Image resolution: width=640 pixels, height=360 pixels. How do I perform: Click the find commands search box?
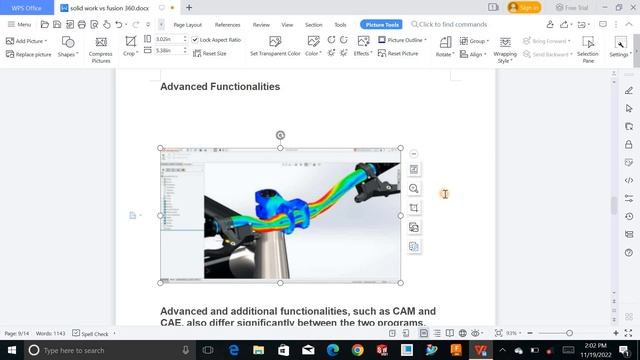tap(449, 24)
